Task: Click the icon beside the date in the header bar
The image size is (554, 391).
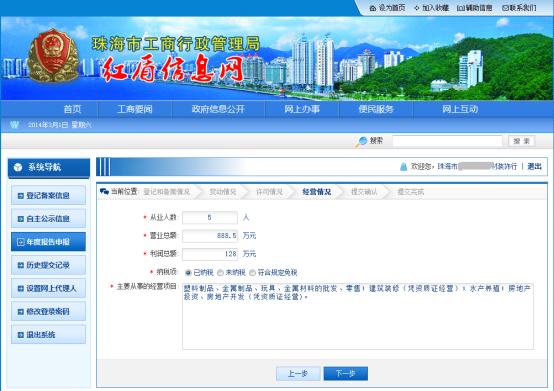Action: [14, 125]
